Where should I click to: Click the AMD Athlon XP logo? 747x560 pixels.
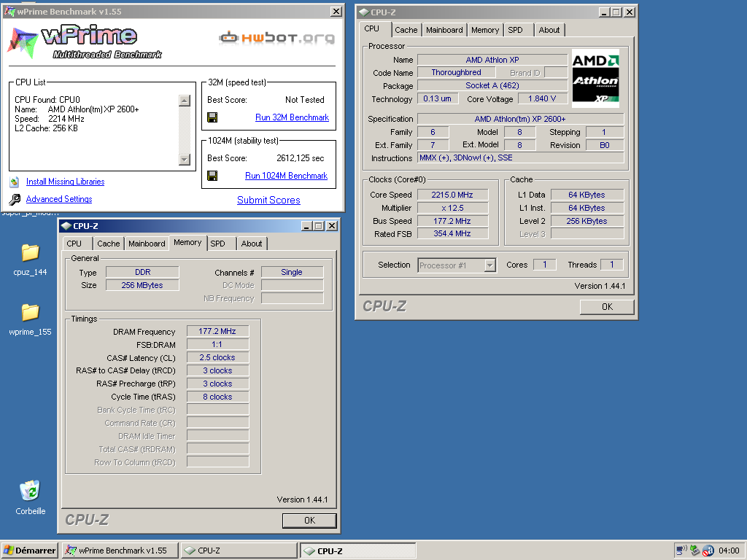click(x=595, y=78)
